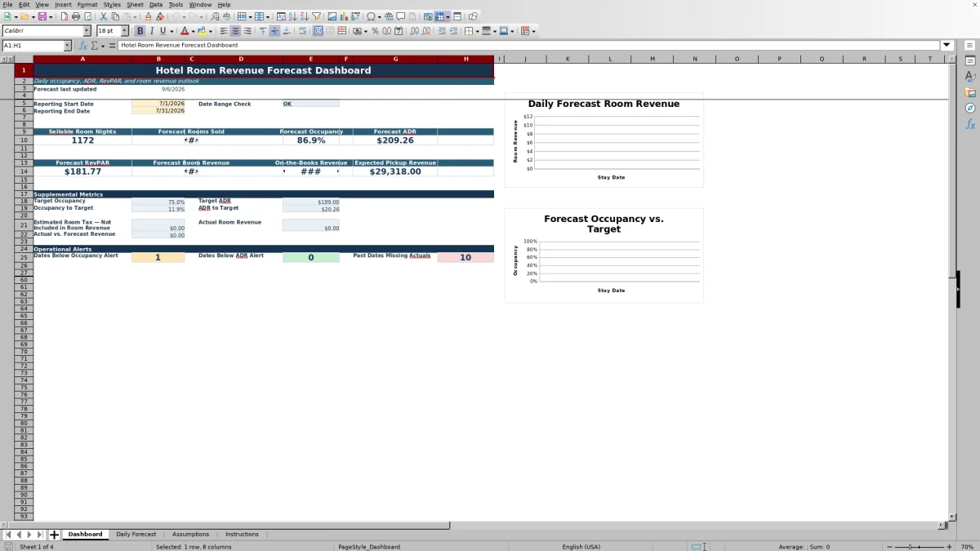Toggle Underline formatting

(163, 31)
